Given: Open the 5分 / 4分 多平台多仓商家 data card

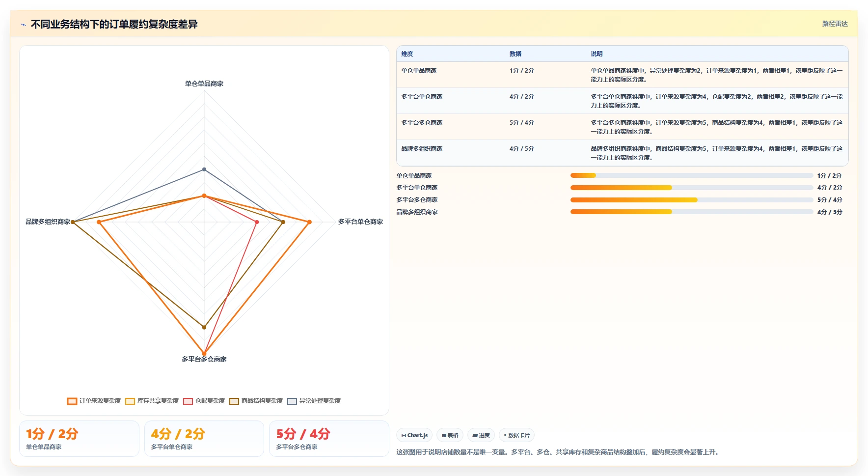Looking at the screenshot, I should 329,439.
